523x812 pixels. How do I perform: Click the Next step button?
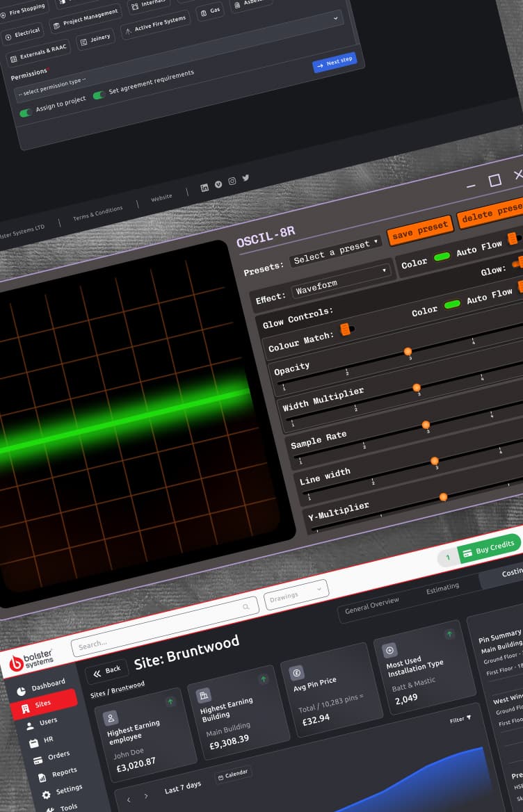coord(335,62)
